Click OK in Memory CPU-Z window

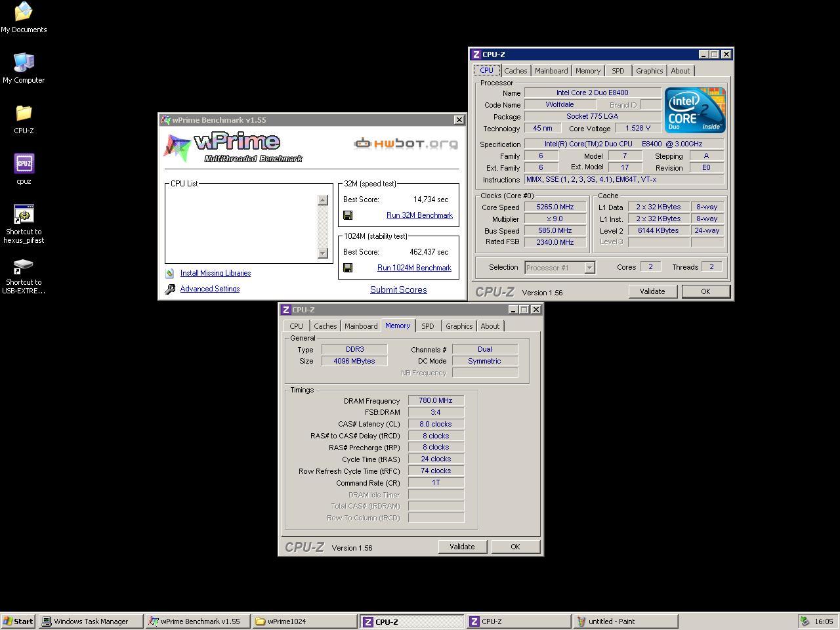tap(515, 547)
